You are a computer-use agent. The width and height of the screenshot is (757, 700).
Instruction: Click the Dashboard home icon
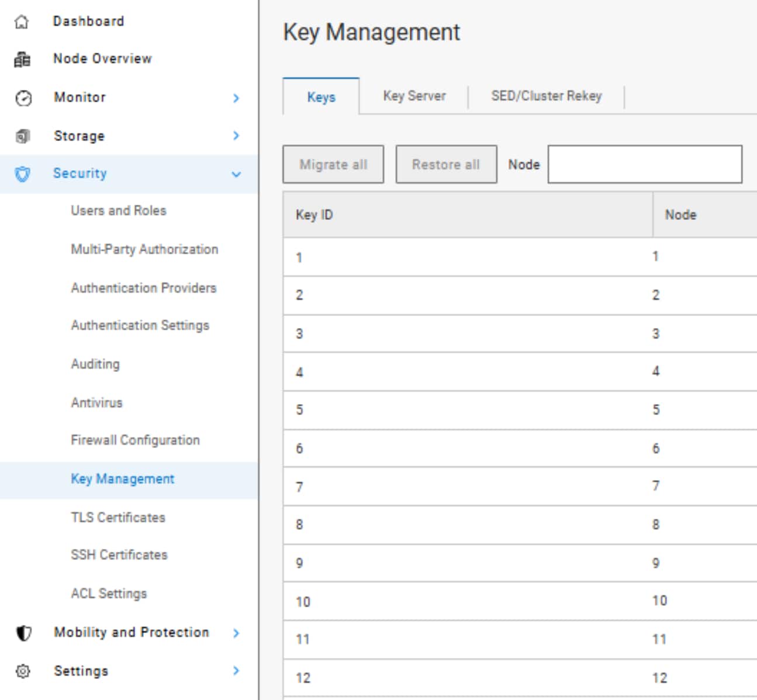pyautogui.click(x=22, y=22)
